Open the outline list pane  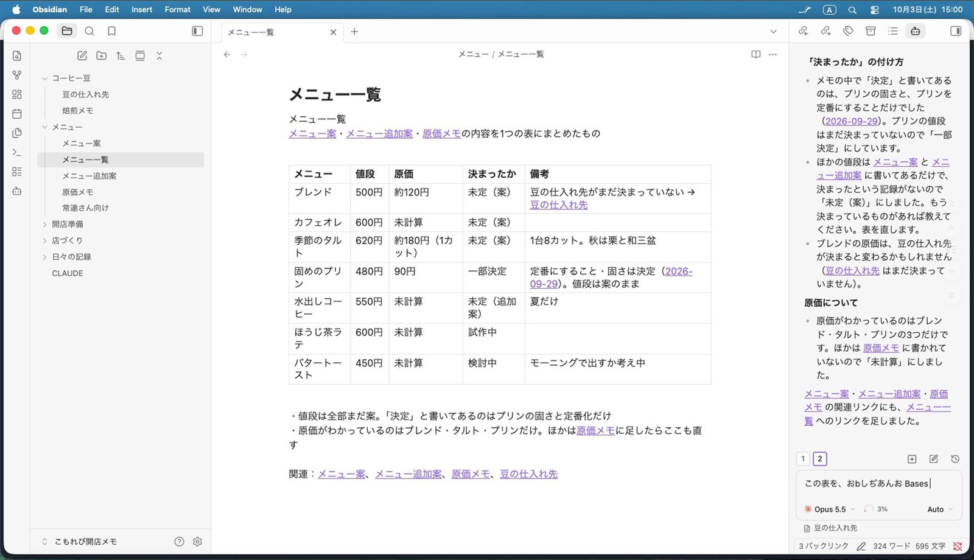893,31
